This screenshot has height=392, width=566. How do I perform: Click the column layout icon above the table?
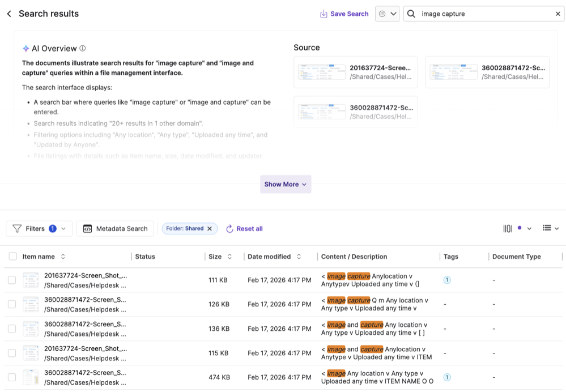(508, 228)
